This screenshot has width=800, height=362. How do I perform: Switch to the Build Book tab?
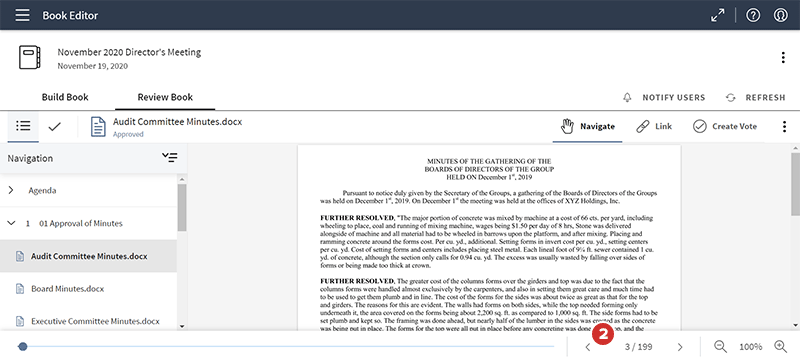[x=65, y=97]
